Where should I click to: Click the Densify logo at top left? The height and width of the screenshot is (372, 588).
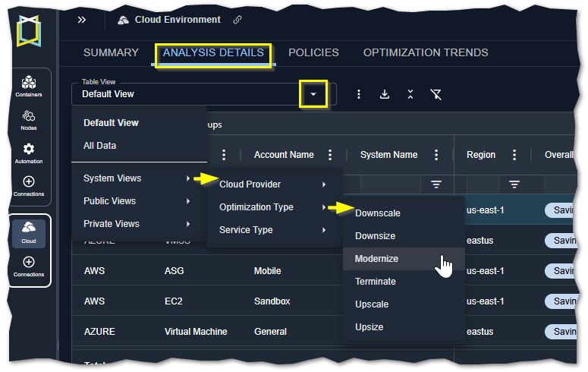29,31
